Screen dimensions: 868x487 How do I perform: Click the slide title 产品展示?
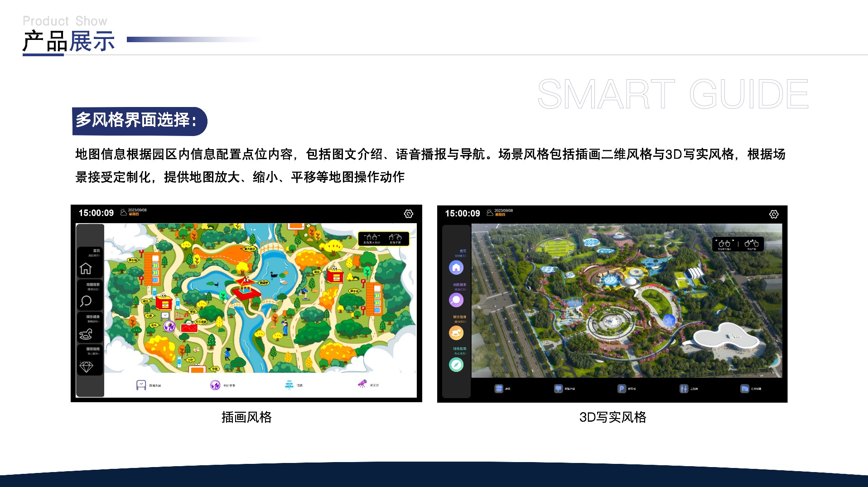(69, 41)
